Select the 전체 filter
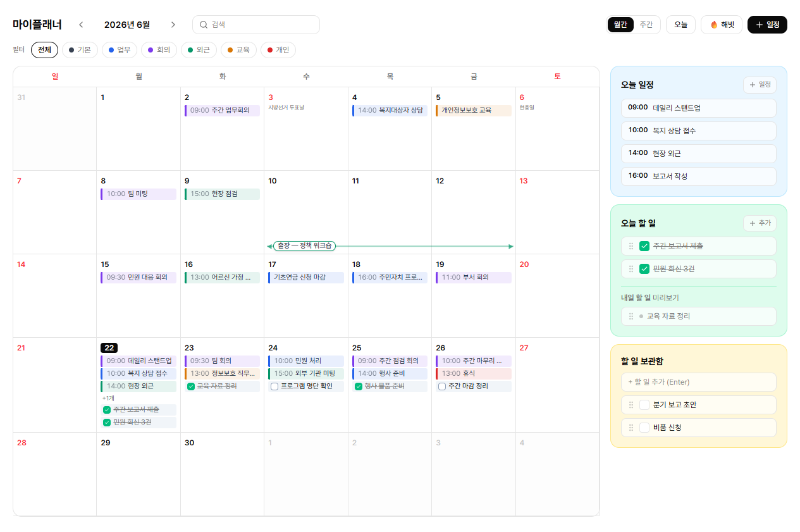The height and width of the screenshot is (532, 800). click(44, 50)
